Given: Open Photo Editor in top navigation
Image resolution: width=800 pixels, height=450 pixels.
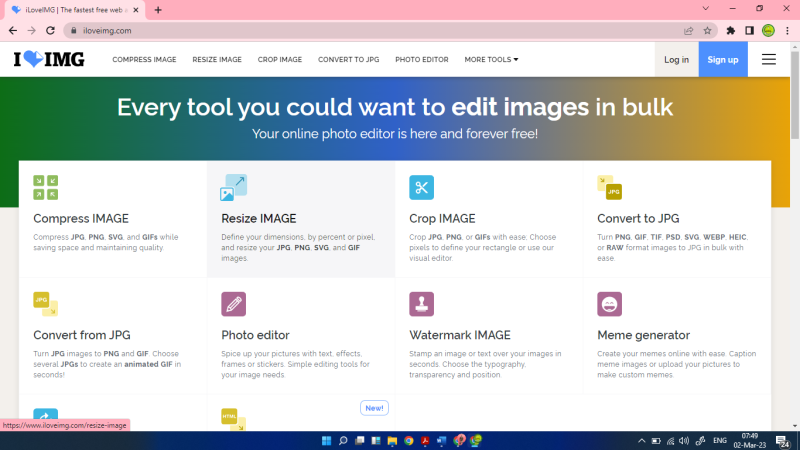Looking at the screenshot, I should tap(421, 60).
